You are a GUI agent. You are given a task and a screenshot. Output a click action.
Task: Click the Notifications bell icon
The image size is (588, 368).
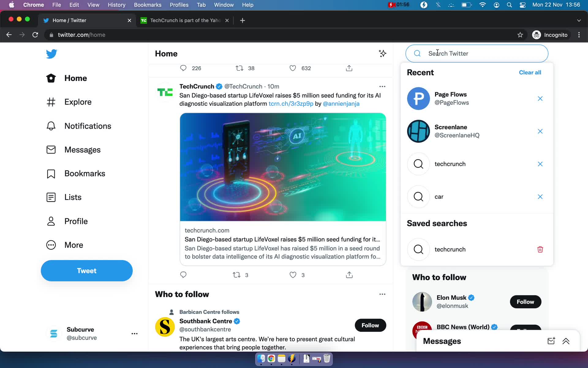[x=50, y=125]
